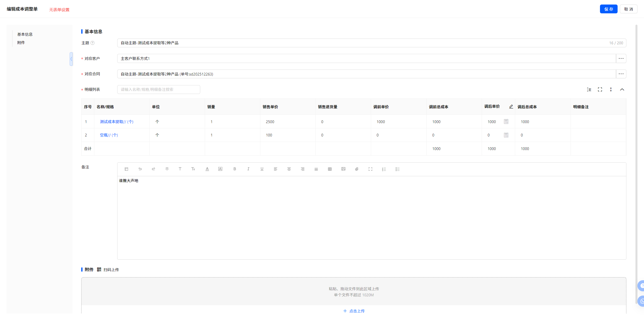The height and width of the screenshot is (320, 644).
Task: Click the pencil icon beside 调后单价 header
Action: pos(511,106)
